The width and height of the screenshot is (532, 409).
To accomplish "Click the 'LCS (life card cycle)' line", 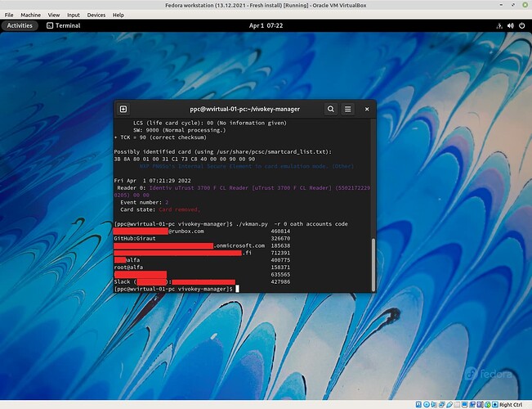I will pyautogui.click(x=210, y=123).
